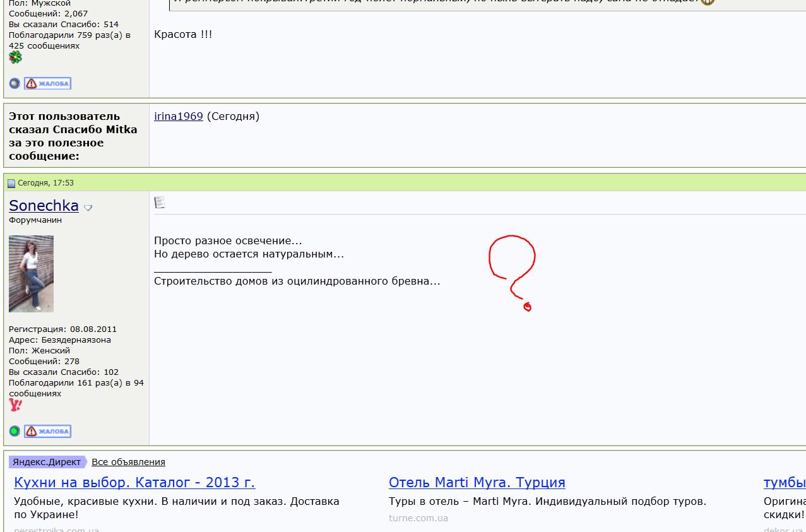Click the text Но дерево остается натуральным...

[249, 254]
